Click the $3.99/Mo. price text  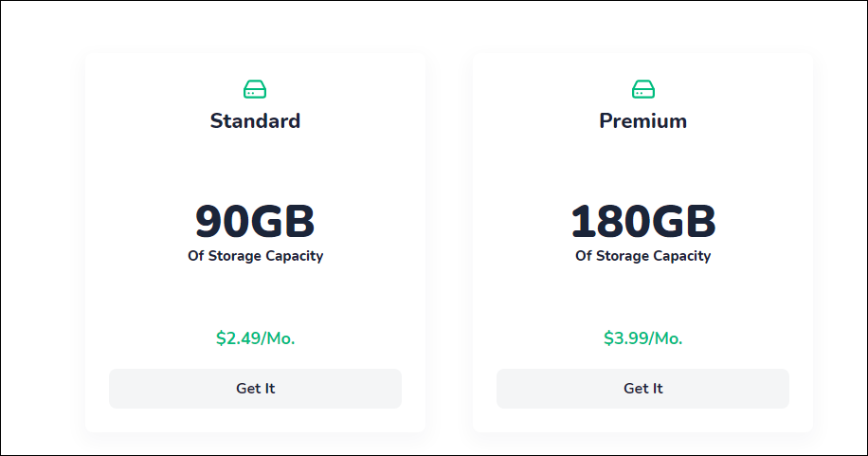click(x=643, y=338)
